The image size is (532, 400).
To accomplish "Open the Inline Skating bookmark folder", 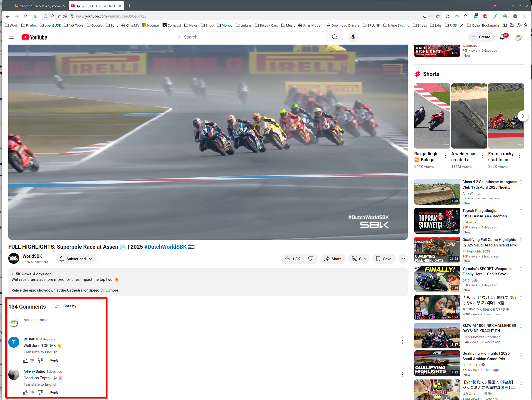I will click(x=396, y=25).
